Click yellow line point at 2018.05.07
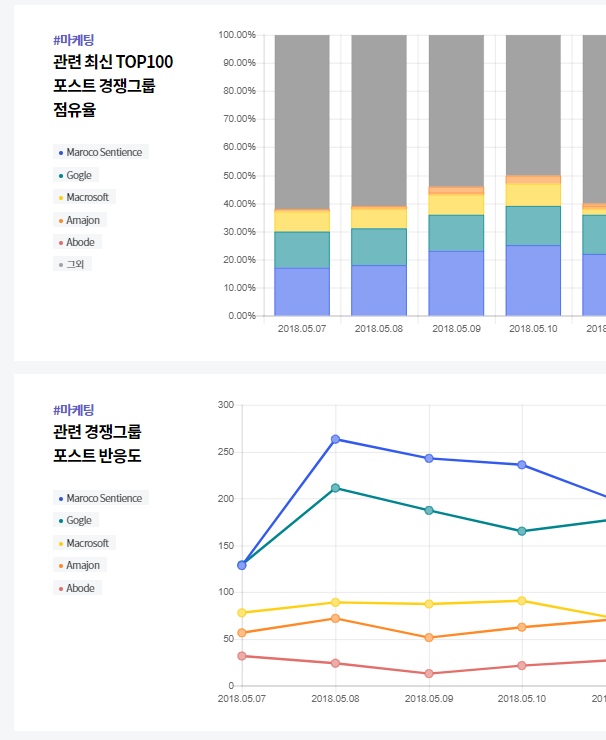The image size is (606, 740). point(242,613)
